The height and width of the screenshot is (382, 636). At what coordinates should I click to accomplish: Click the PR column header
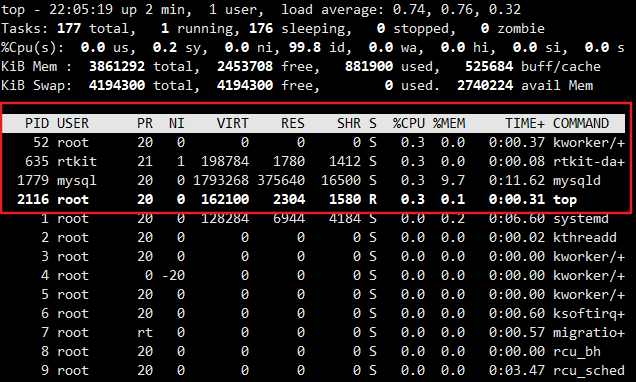(145, 123)
